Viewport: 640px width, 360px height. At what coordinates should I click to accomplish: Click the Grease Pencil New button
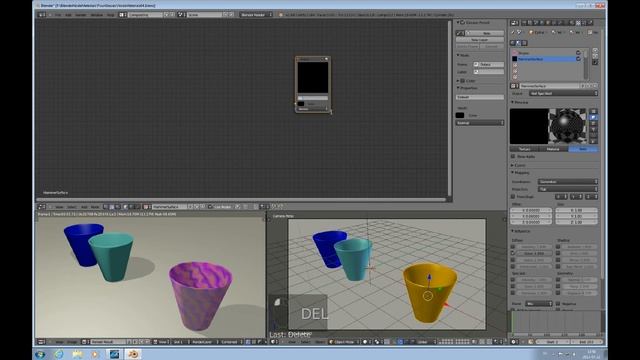484,33
